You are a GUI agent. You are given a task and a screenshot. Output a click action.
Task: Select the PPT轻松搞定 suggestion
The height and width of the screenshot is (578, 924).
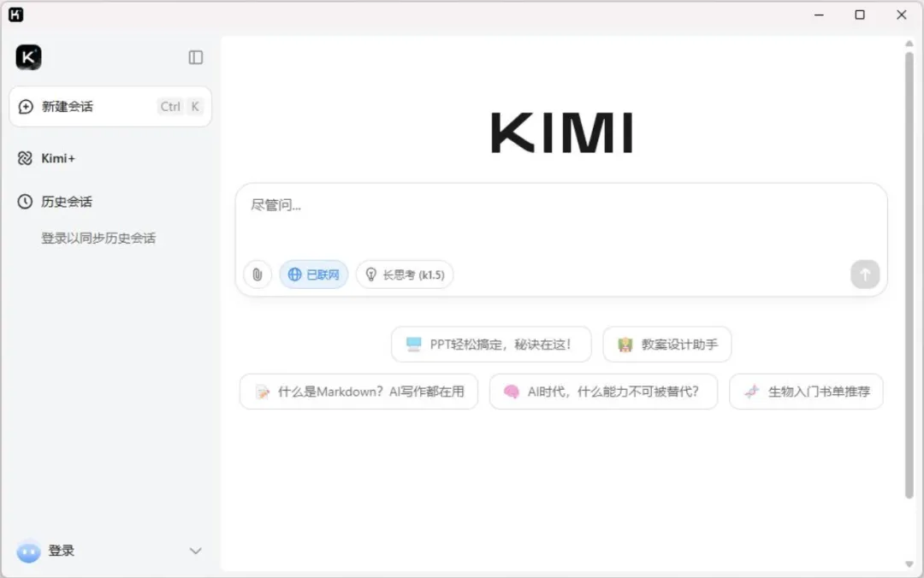491,345
